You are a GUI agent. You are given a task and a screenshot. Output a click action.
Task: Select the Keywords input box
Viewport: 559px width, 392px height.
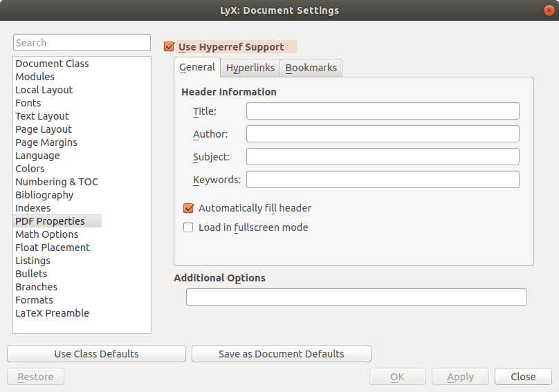click(382, 180)
